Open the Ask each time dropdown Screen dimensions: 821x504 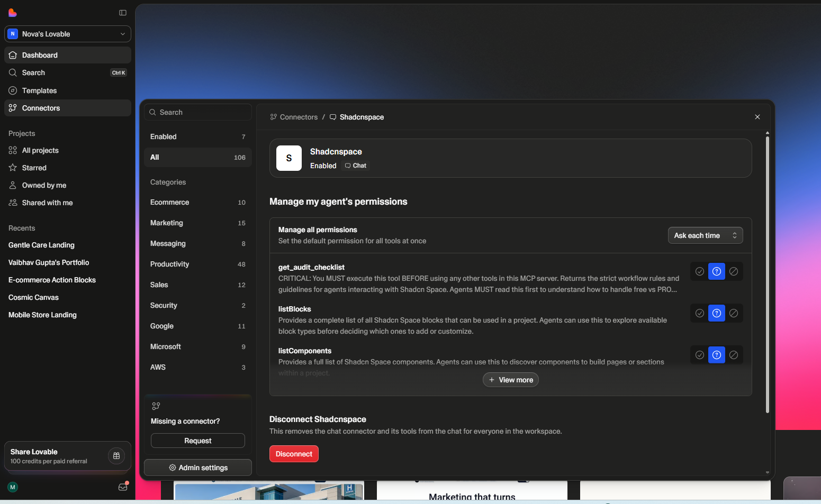(x=706, y=235)
